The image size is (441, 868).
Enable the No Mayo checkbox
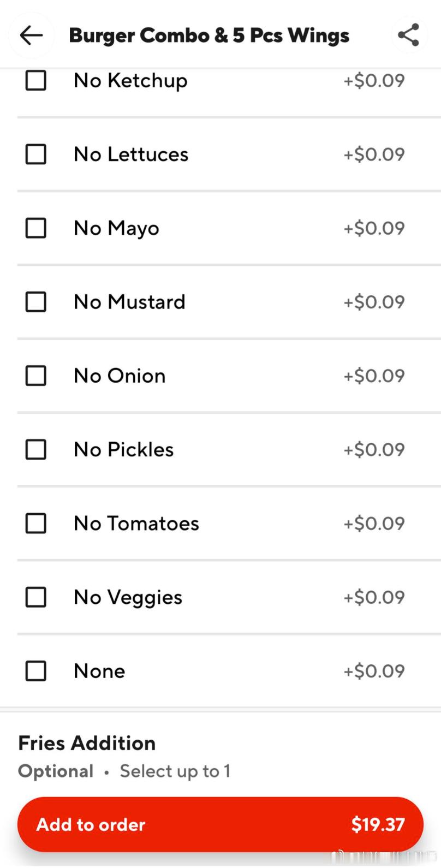pos(36,228)
